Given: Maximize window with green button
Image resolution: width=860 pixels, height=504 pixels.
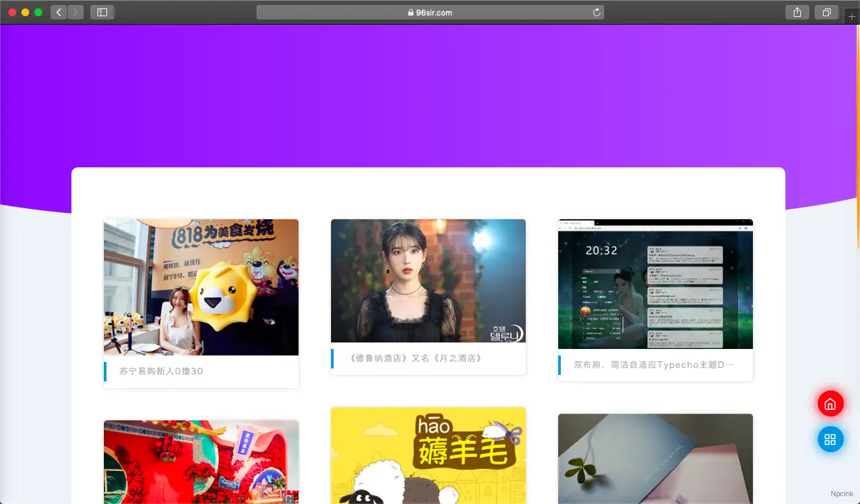Looking at the screenshot, I should point(38,12).
